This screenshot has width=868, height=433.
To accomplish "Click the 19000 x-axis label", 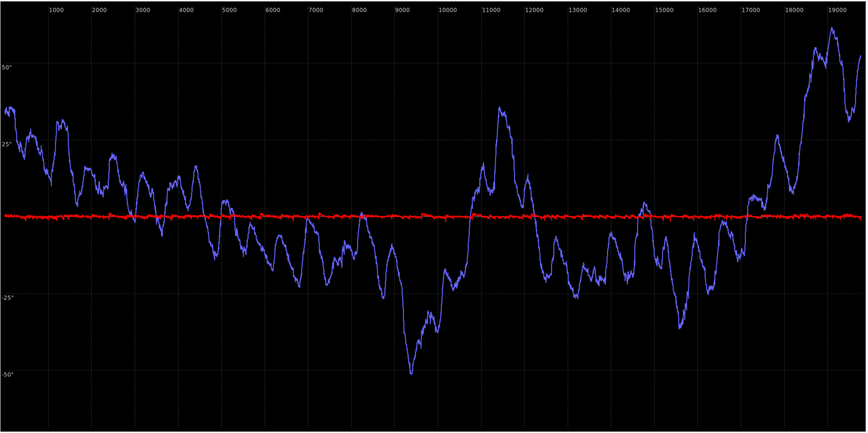I will click(x=838, y=10).
